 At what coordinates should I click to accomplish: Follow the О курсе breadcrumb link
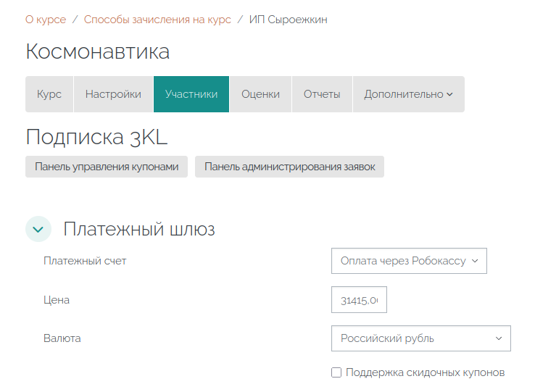click(x=46, y=20)
